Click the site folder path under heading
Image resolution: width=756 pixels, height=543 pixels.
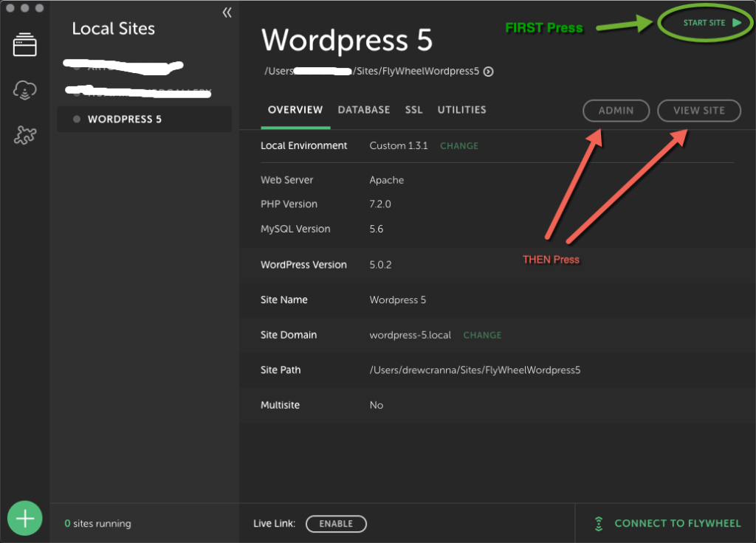pos(372,72)
